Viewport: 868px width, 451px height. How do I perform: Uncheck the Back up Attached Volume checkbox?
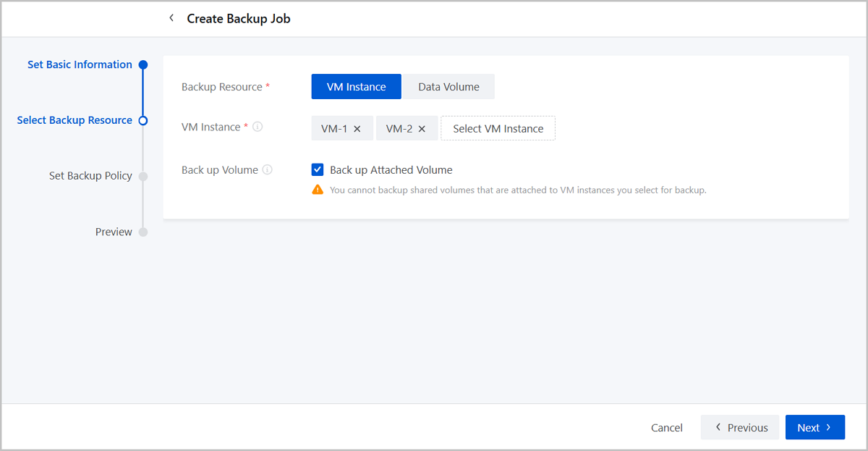[x=318, y=170]
